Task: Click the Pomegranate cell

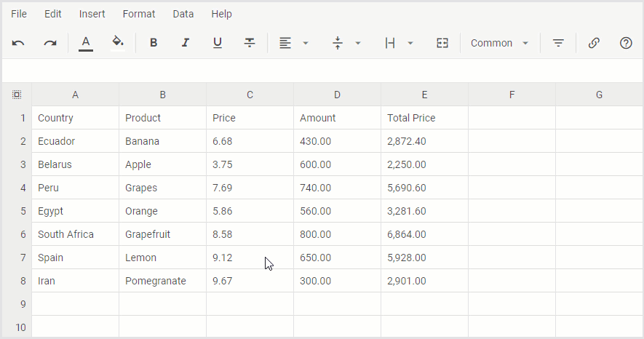Action: tap(163, 281)
